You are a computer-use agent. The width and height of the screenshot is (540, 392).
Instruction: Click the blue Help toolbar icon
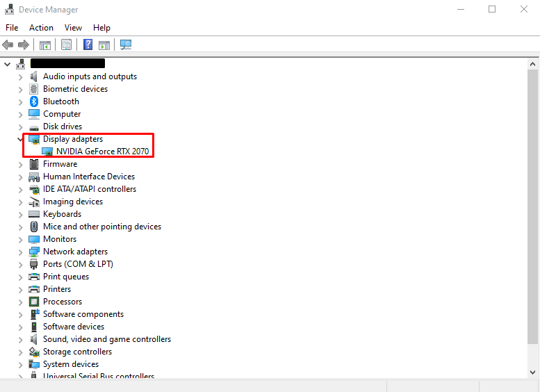(88, 44)
